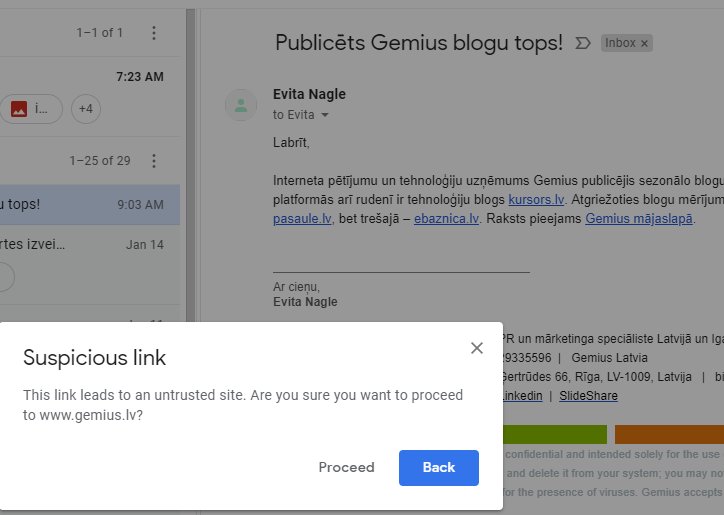The height and width of the screenshot is (515, 724).
Task: Open the SlideShare link in signature
Action: click(x=588, y=396)
